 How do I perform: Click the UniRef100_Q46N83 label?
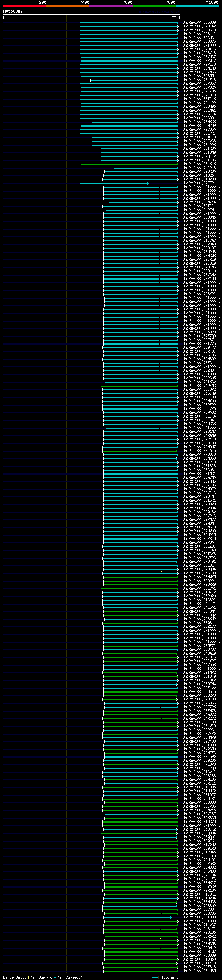pyautogui.click(x=199, y=871)
